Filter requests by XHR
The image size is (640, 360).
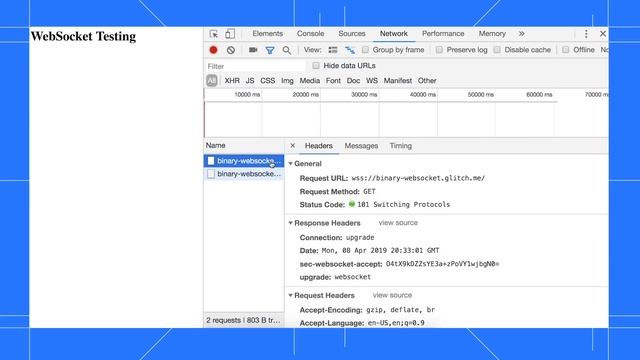coord(232,81)
